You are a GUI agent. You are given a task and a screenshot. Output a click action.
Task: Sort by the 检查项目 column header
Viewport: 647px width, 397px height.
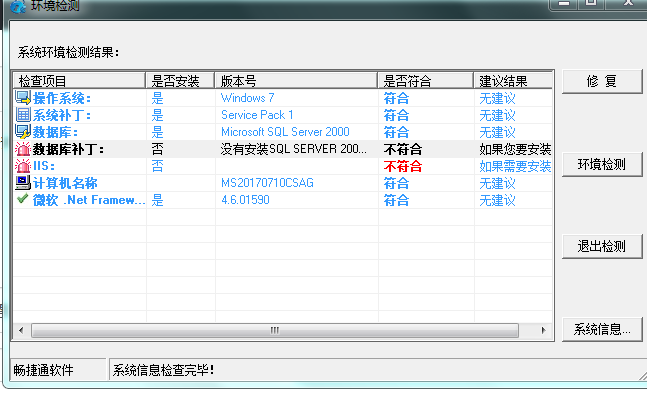click(x=79, y=80)
